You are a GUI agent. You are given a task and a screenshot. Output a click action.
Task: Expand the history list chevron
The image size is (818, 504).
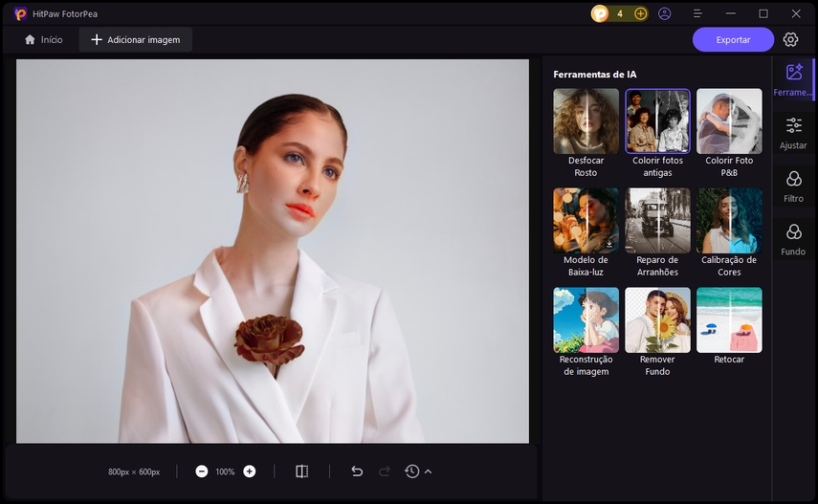428,471
